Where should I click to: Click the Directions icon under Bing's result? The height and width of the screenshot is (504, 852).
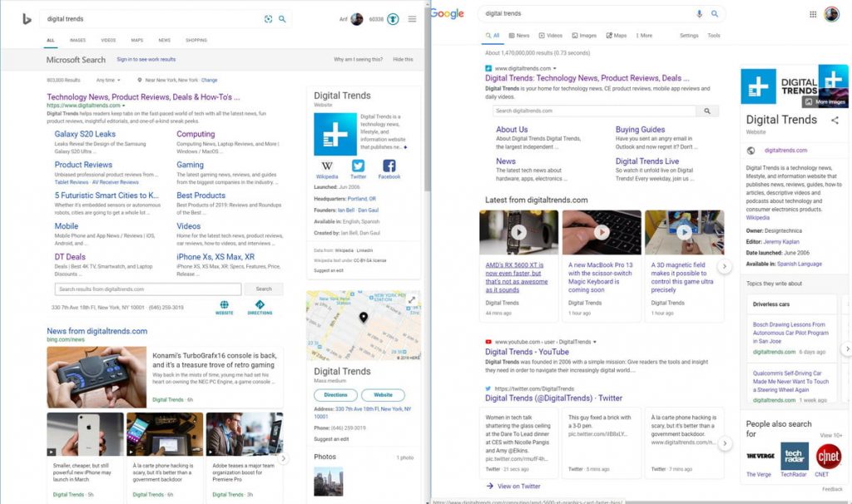point(260,306)
